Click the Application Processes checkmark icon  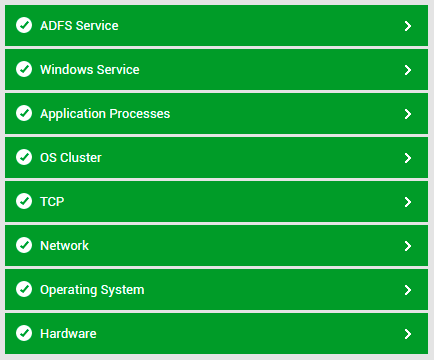coord(24,113)
